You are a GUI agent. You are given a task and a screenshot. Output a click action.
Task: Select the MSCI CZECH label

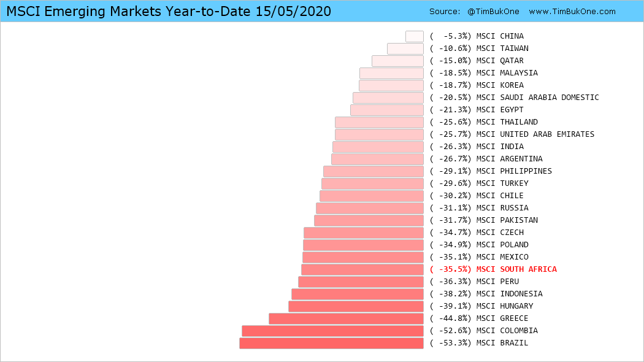click(500, 233)
